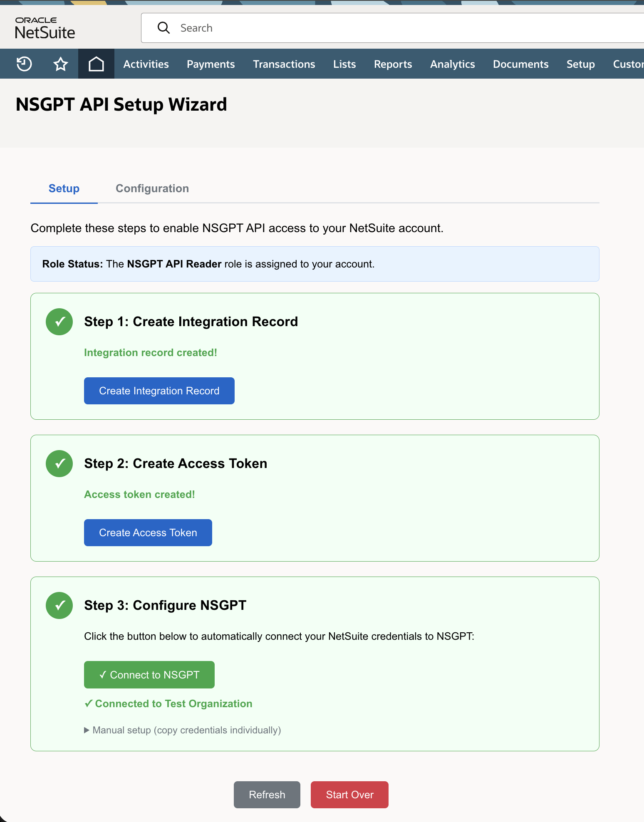Open the Transactions menu
This screenshot has height=822, width=644.
284,64
